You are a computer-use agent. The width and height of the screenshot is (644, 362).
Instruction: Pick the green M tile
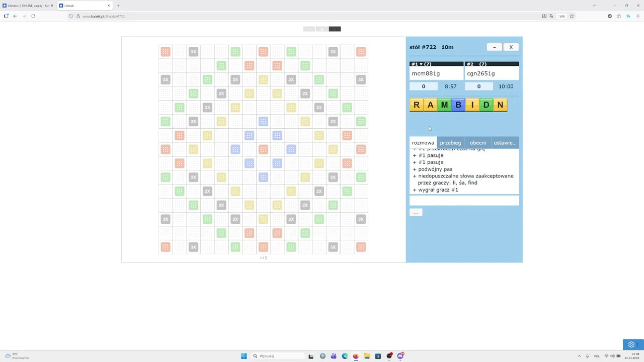[444, 105]
